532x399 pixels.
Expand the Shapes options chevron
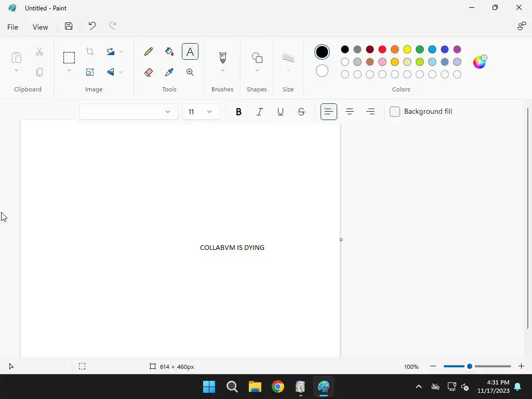(257, 70)
